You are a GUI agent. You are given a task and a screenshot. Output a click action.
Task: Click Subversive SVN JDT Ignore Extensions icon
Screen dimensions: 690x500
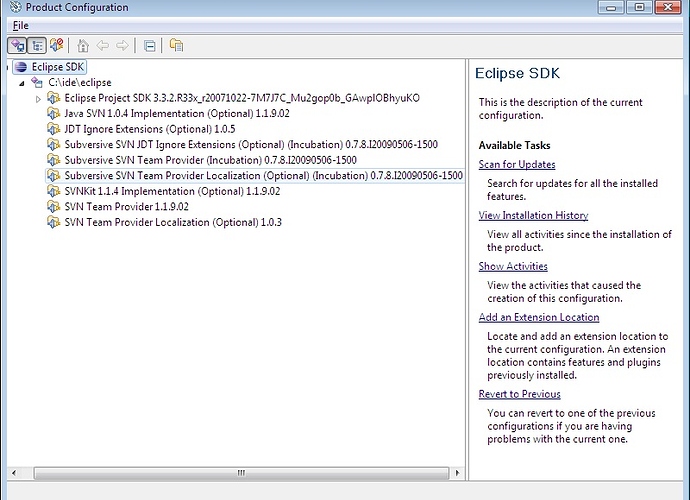pos(54,144)
